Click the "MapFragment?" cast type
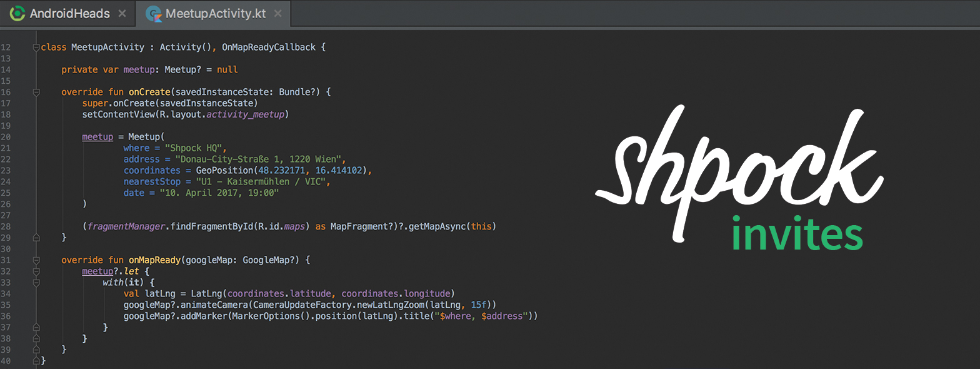The image size is (980, 369). (x=364, y=227)
